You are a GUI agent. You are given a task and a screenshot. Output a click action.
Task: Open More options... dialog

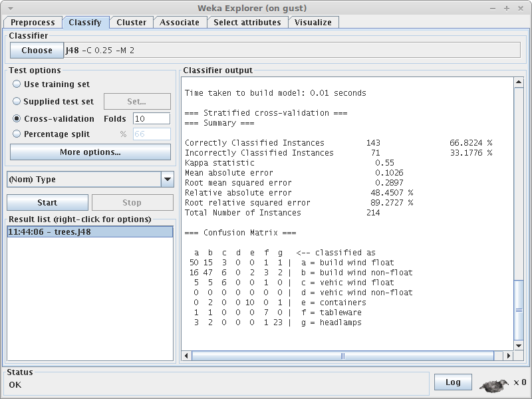(x=90, y=152)
